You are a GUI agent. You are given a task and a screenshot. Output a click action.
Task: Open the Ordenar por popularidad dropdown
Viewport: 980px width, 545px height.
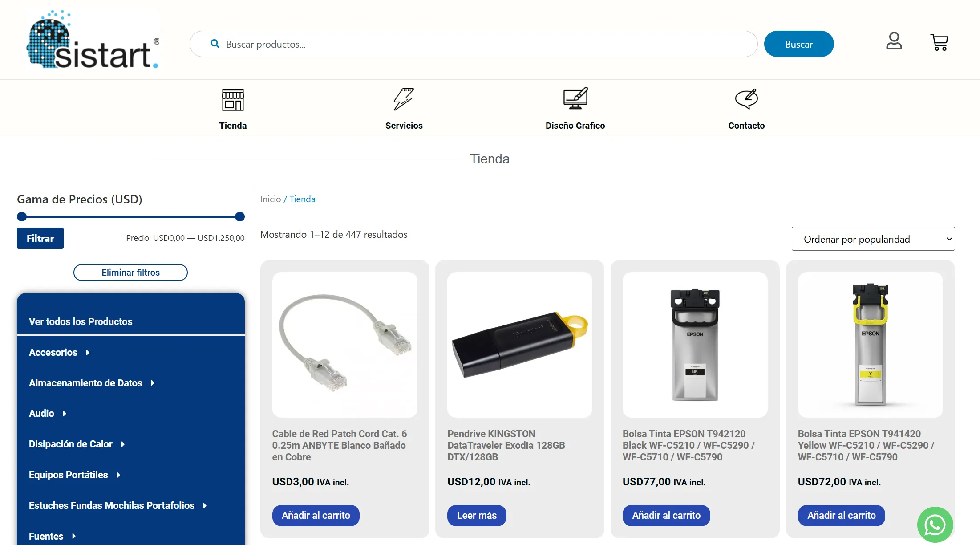[x=873, y=239]
